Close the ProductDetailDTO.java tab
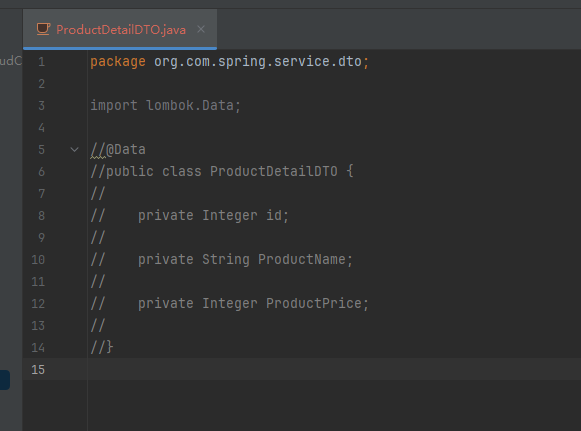Viewport: 581px width, 431px height. (x=201, y=29)
